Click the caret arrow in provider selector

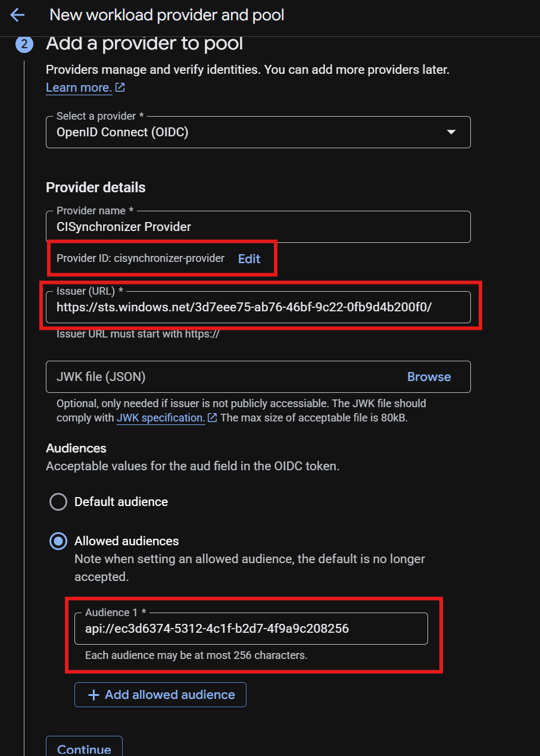pyautogui.click(x=451, y=132)
